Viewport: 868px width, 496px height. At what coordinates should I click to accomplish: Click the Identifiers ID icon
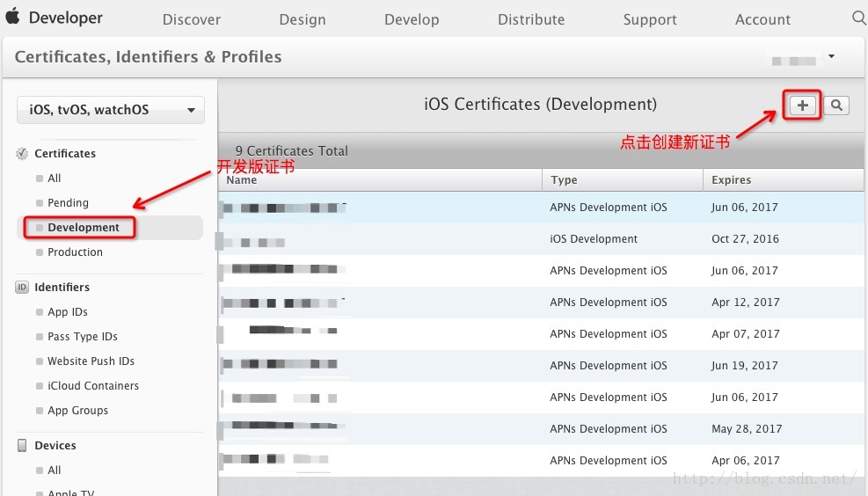22,287
